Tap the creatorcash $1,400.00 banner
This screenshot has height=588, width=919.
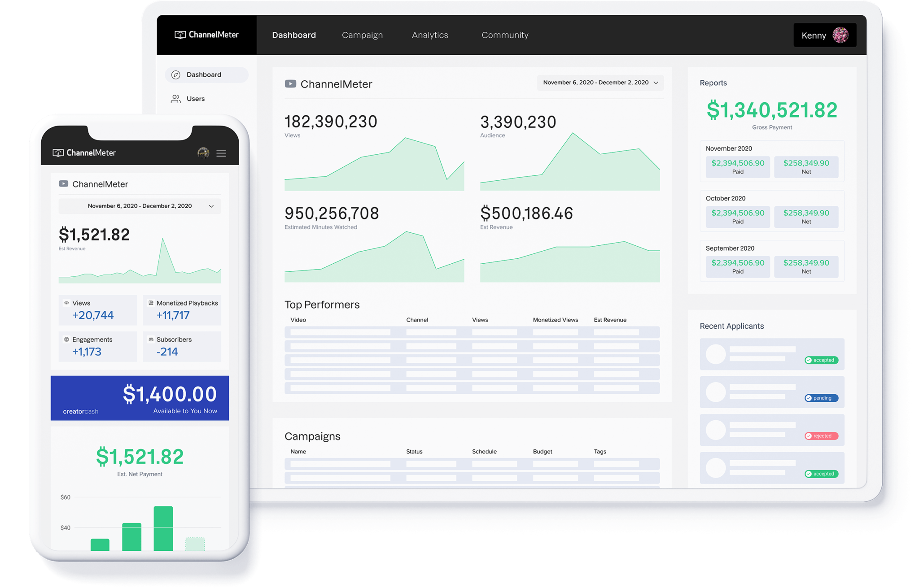[140, 398]
